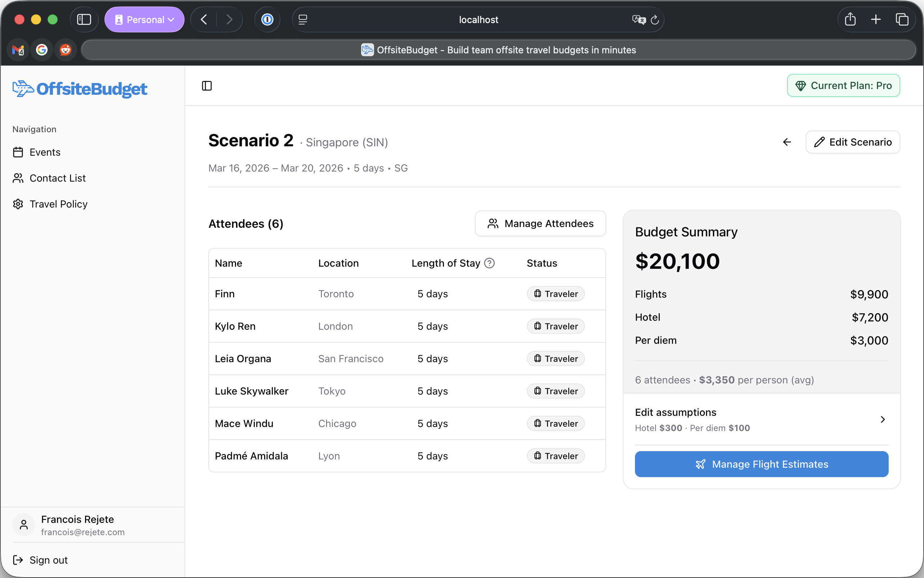Click Manage Flight Estimates
This screenshot has width=924, height=578.
[x=761, y=464]
